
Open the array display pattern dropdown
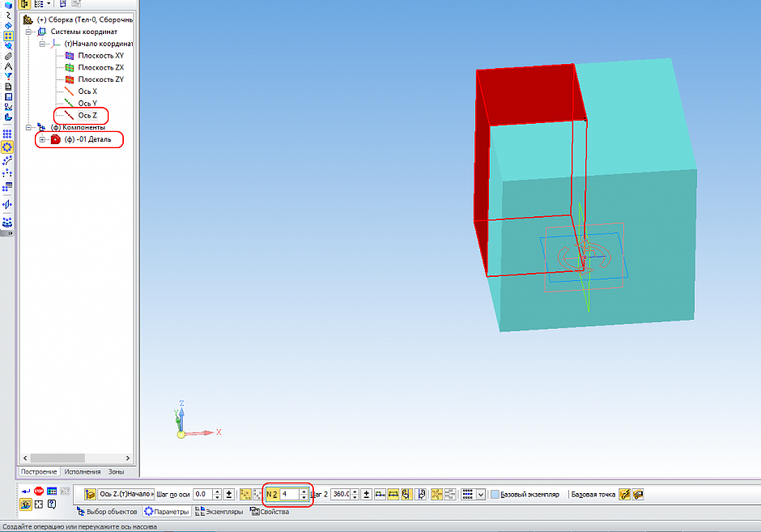click(480, 494)
